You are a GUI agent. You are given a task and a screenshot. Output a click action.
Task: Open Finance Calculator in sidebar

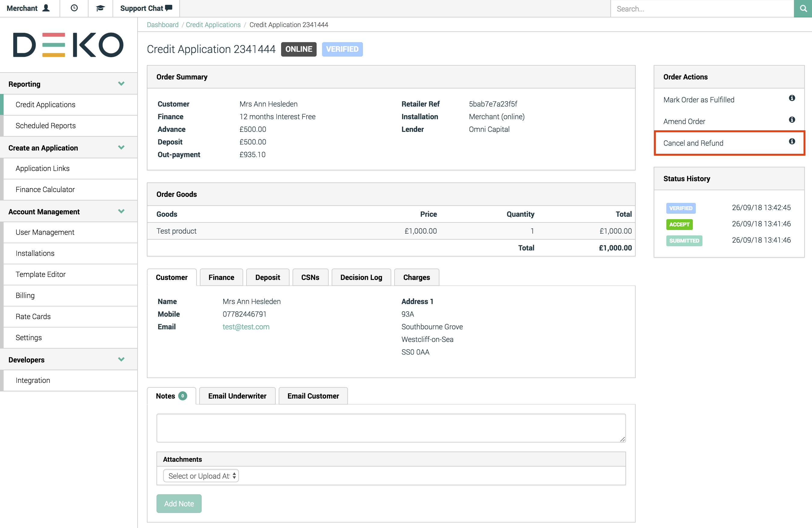pyautogui.click(x=45, y=189)
